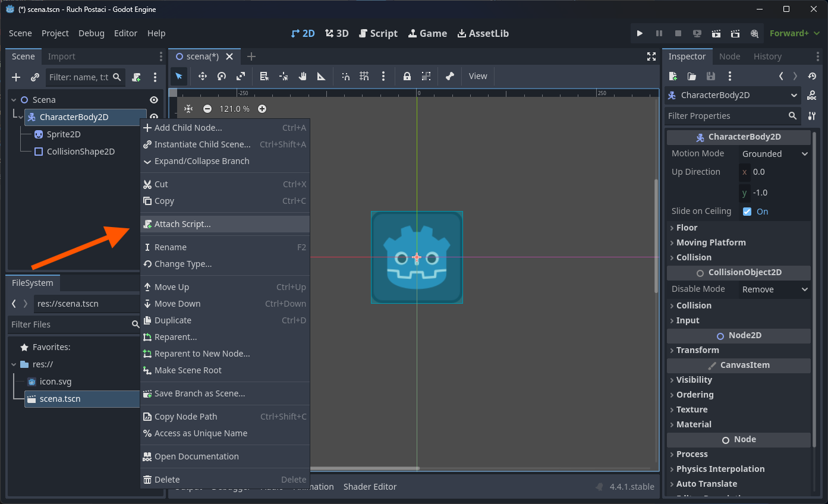Click the viewport vertical scrollbar
Screen dimensions: 828x504
click(656, 236)
